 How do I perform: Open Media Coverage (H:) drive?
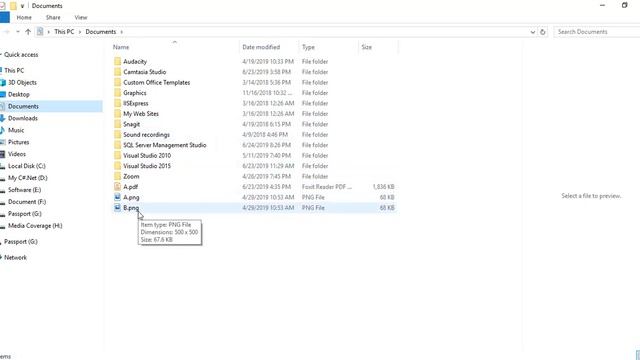(35, 226)
